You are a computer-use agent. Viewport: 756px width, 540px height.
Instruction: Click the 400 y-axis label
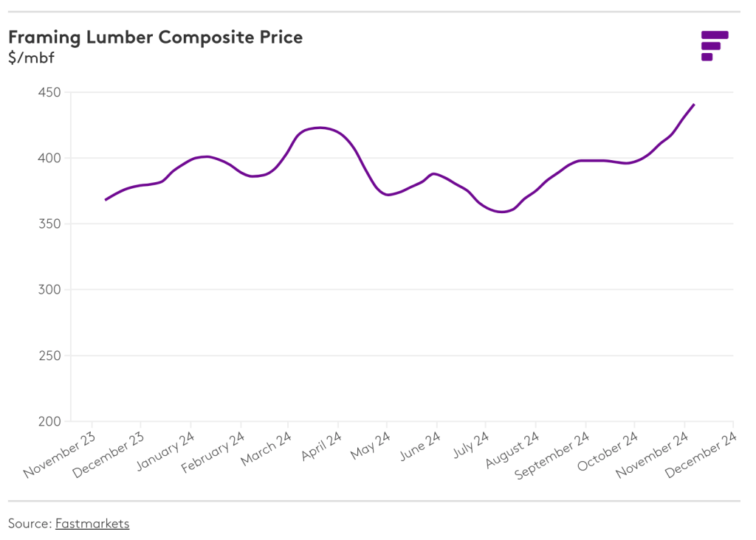pos(49,158)
